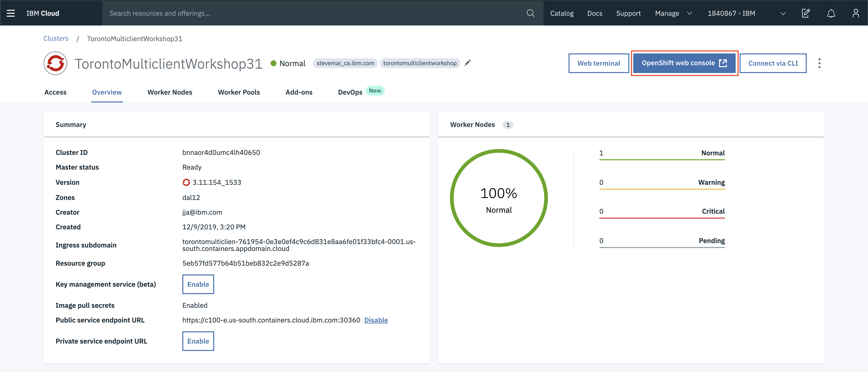Click Connect via CLI button

coord(773,63)
